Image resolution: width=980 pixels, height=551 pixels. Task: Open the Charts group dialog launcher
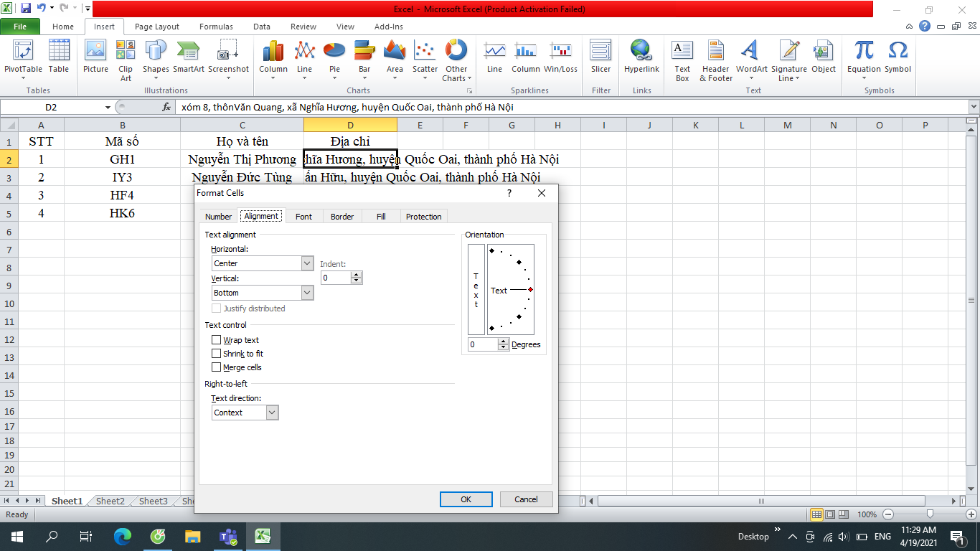pos(470,91)
